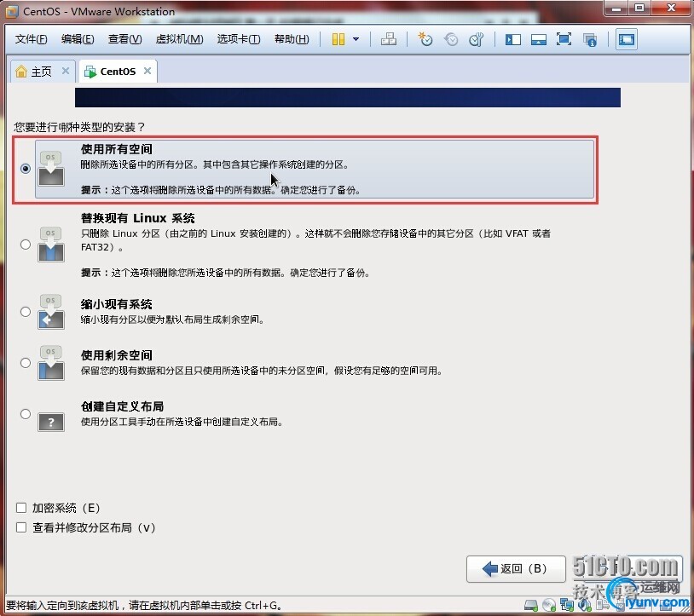The image size is (694, 616).
Task: Click the CentOS tab's VM running icon
Action: 90,72
